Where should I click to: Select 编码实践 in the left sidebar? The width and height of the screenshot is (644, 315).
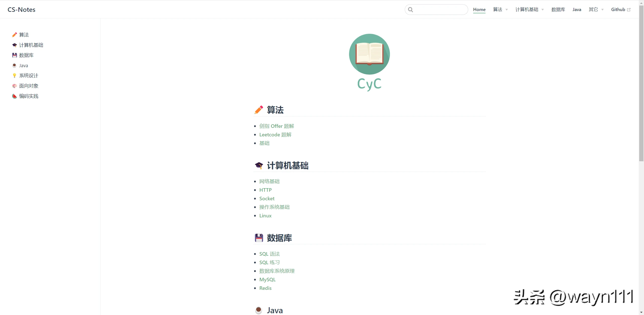point(29,96)
